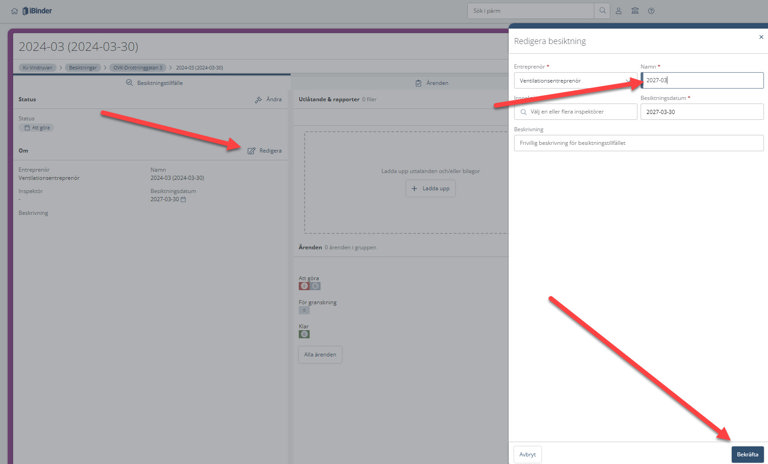Image resolution: width=768 pixels, height=464 pixels.
Task: Switch to the Besiktningstillfälle tab
Action: [153, 83]
